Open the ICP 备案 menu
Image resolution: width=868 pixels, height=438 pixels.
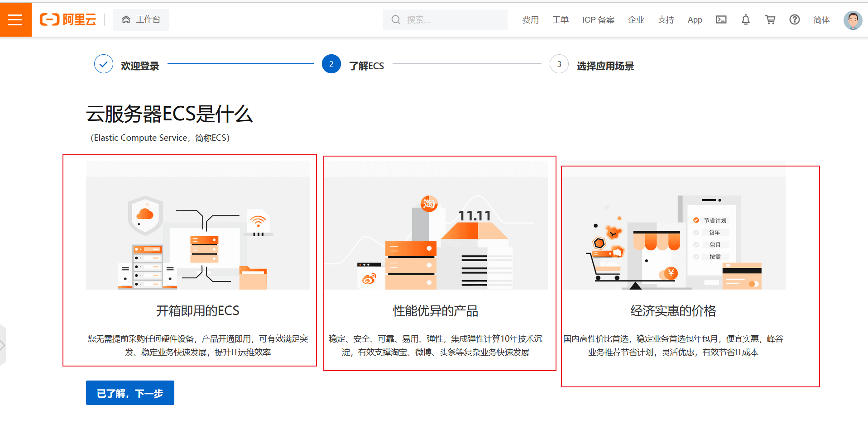tap(598, 19)
